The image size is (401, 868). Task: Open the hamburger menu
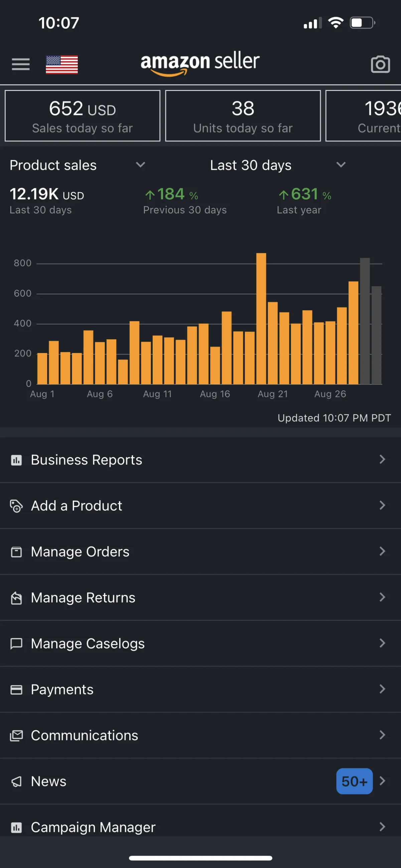[20, 64]
